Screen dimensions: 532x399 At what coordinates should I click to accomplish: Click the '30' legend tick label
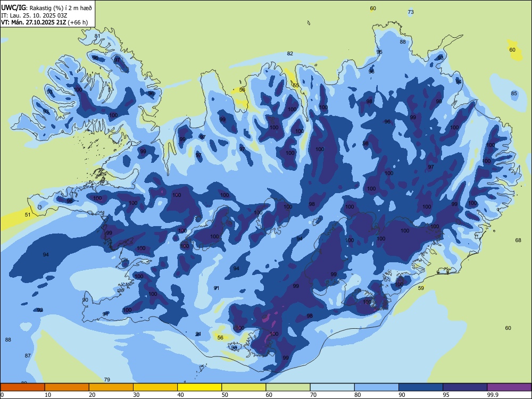(x=136, y=395)
